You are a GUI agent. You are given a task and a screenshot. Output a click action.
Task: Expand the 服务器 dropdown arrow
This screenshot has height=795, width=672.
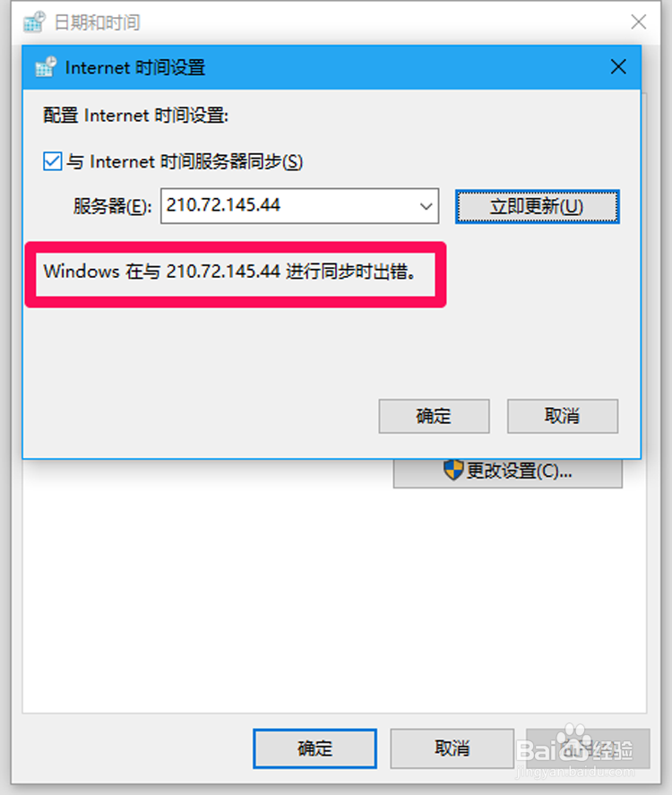[426, 206]
